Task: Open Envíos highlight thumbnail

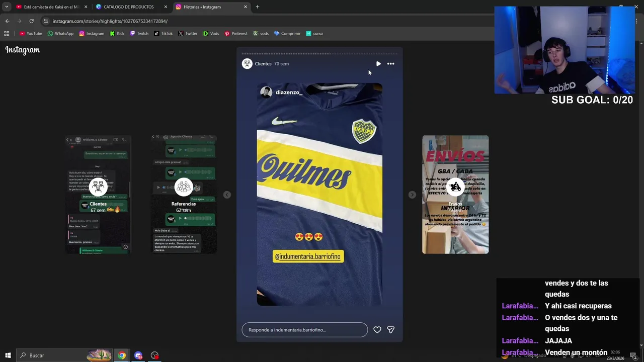Action: 455,195
